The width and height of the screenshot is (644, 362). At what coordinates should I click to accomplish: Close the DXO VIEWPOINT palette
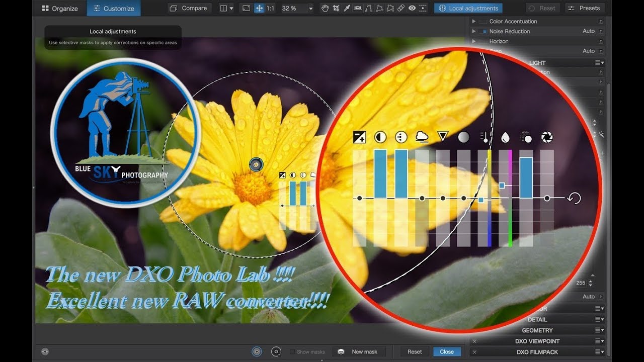click(x=474, y=341)
